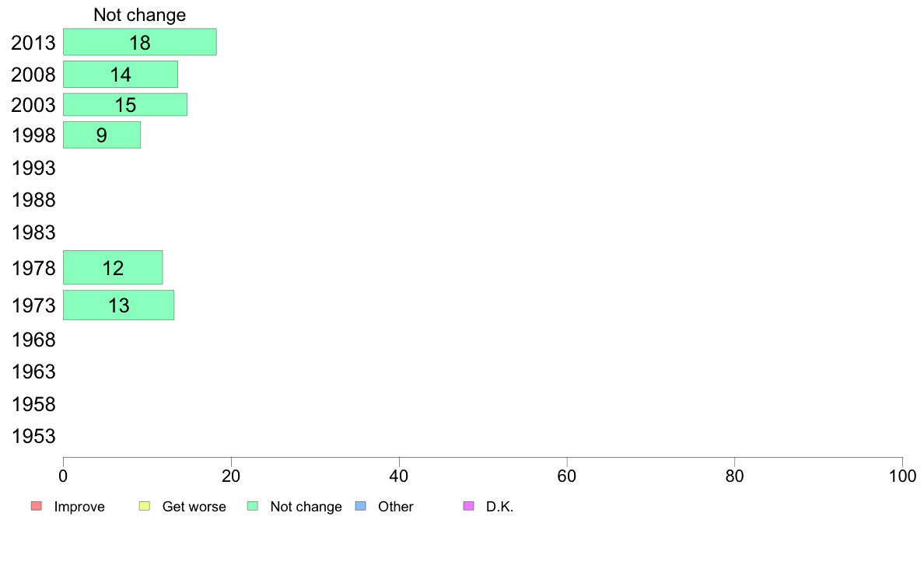
Task: Click the Improve legend label
Action: click(x=79, y=507)
